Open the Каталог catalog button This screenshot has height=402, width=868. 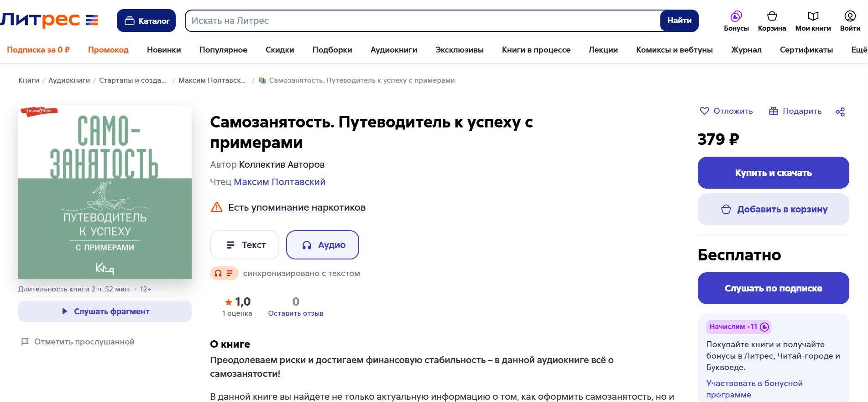[146, 21]
